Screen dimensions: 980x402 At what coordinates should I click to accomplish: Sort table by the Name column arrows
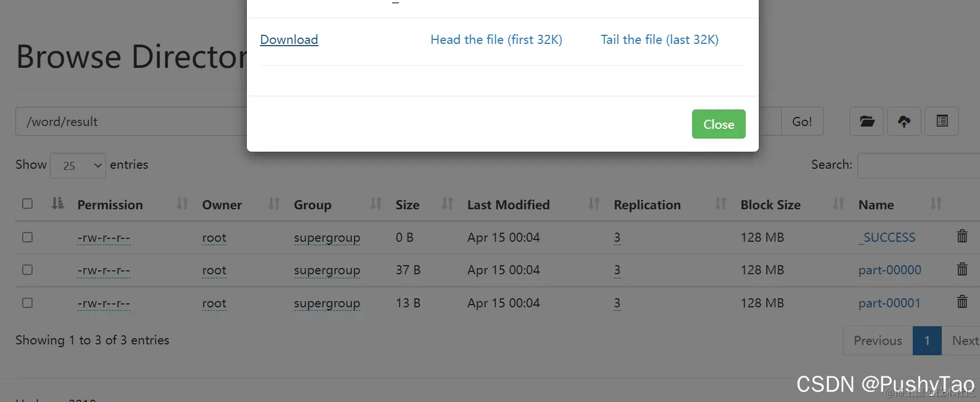coord(936,204)
